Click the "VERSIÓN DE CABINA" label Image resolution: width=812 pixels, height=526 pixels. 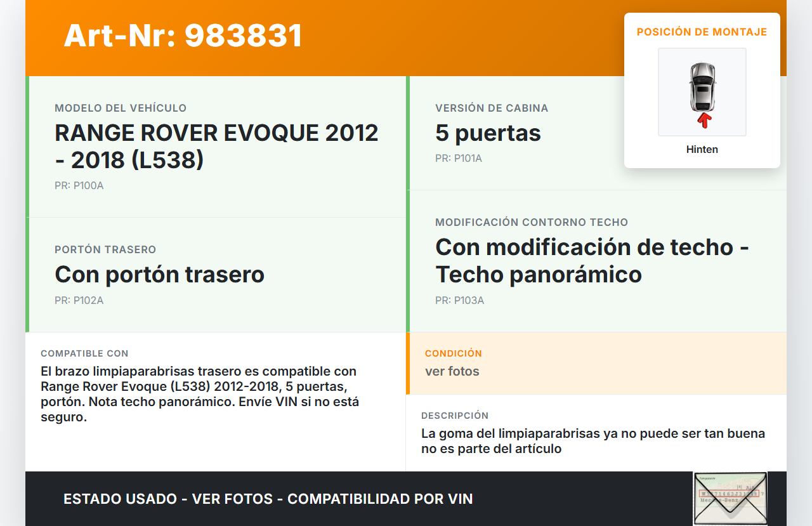pyautogui.click(x=492, y=108)
